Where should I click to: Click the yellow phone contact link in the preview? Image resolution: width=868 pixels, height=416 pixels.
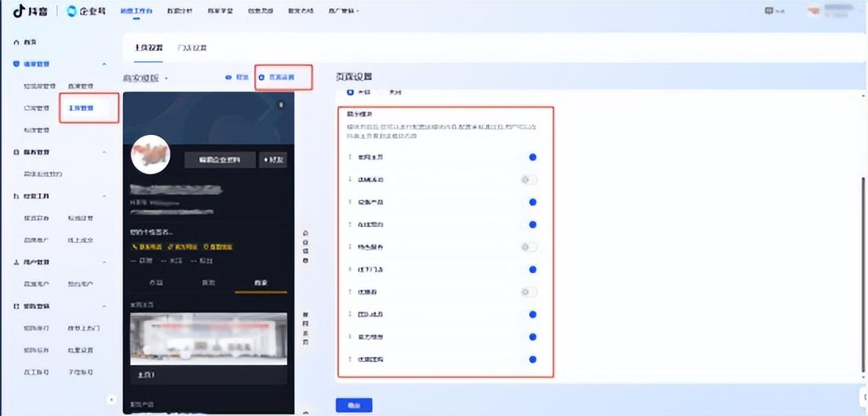148,246
